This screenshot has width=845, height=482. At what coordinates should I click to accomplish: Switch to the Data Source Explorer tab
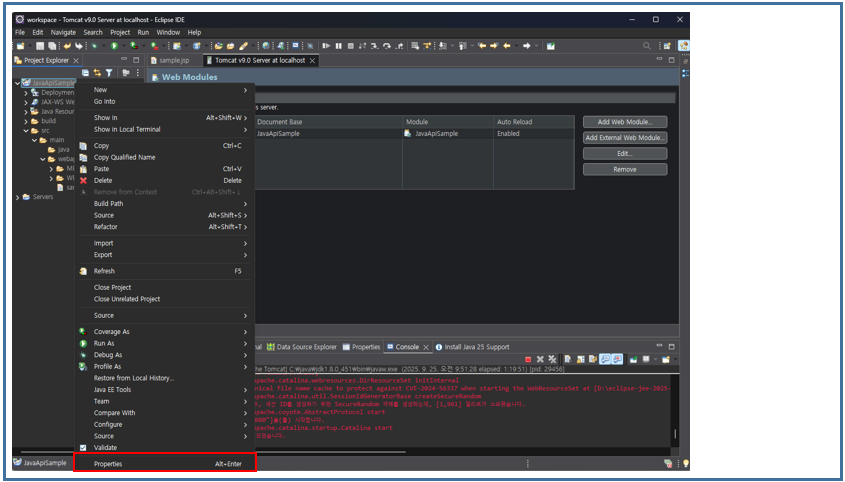tap(302, 347)
